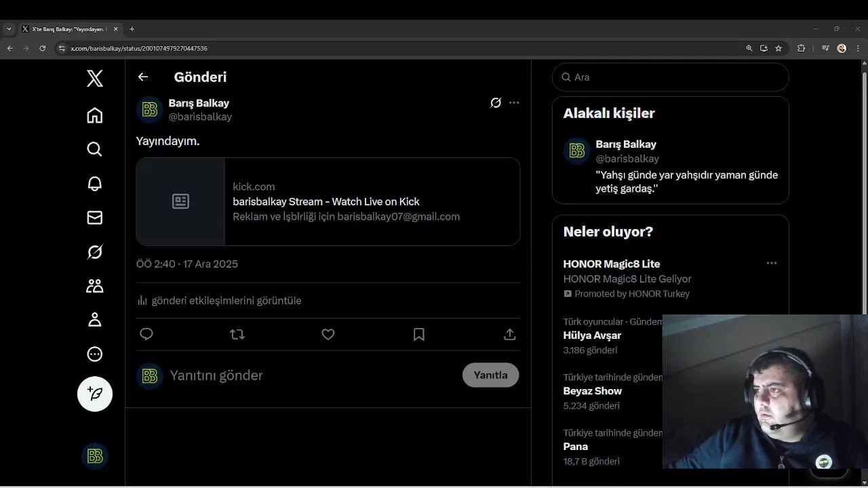This screenshot has width=868, height=488.
Task: Click the post timestamp 17 Ara 2025
Action: point(187,264)
